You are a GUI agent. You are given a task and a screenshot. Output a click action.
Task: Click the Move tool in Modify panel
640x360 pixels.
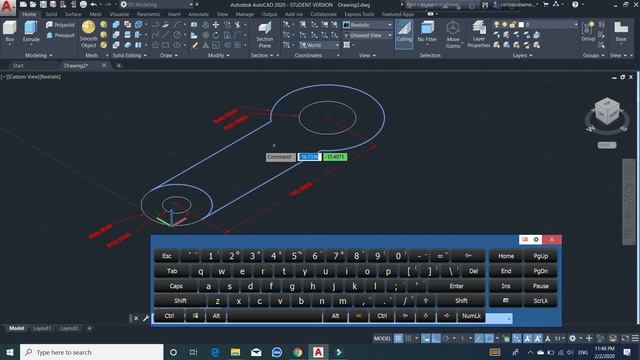click(216, 25)
